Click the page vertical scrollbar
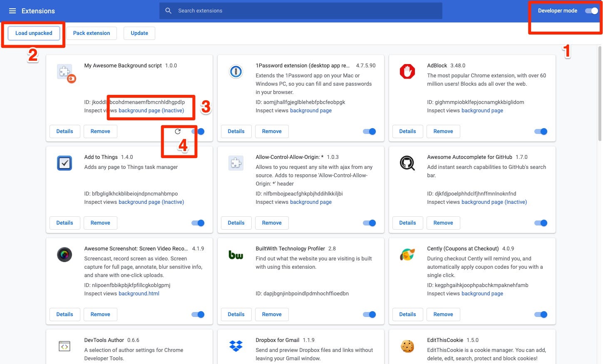The image size is (603, 364). click(x=600, y=94)
